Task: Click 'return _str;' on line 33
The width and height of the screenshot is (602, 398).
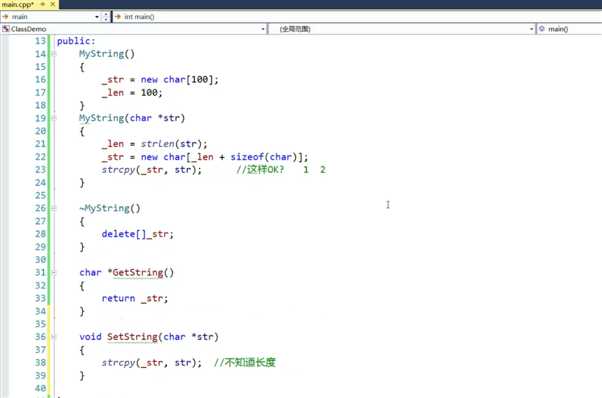Action: click(x=135, y=298)
